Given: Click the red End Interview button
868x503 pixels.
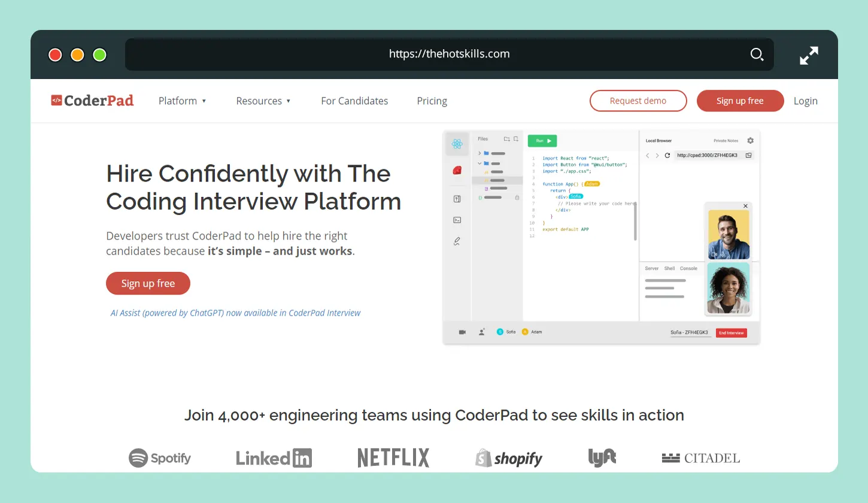Looking at the screenshot, I should (732, 333).
